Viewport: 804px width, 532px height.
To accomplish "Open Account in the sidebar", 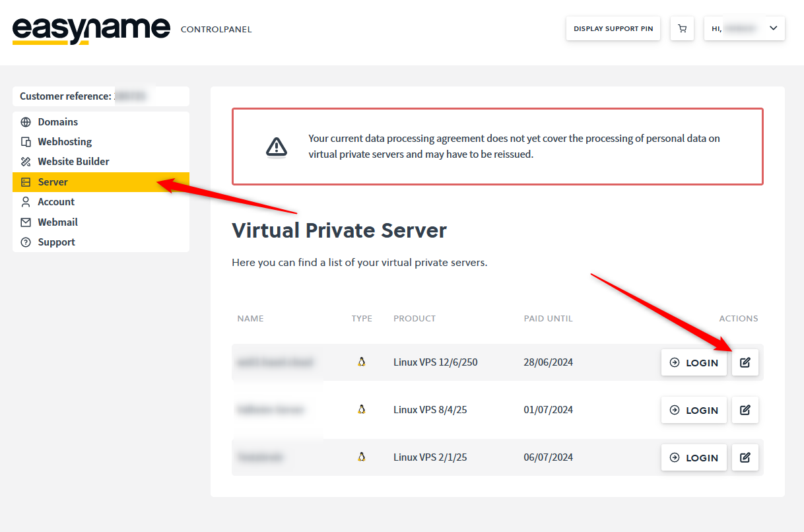I will pyautogui.click(x=101, y=202).
